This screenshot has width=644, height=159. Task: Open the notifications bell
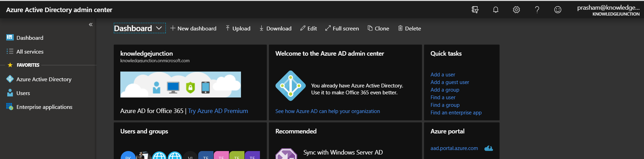[x=496, y=10]
